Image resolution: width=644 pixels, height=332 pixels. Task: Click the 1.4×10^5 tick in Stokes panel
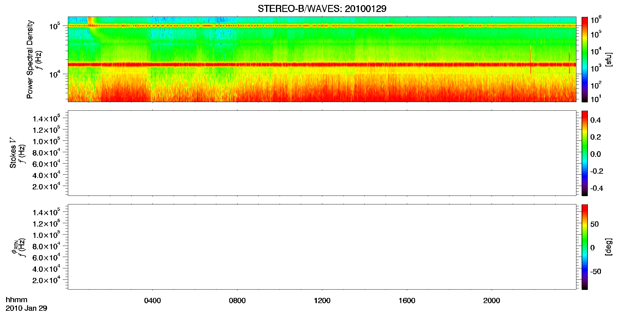(46, 119)
